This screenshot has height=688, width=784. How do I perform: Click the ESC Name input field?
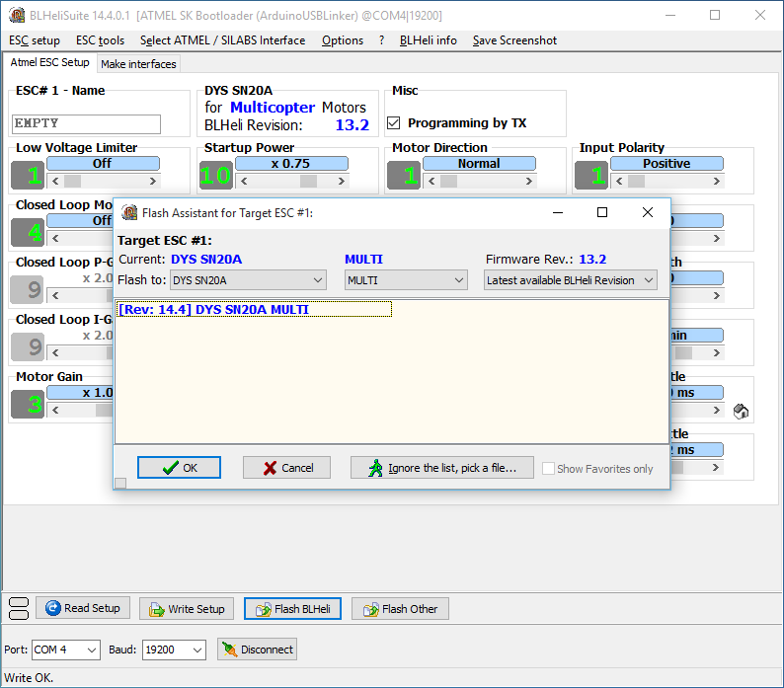[x=86, y=124]
